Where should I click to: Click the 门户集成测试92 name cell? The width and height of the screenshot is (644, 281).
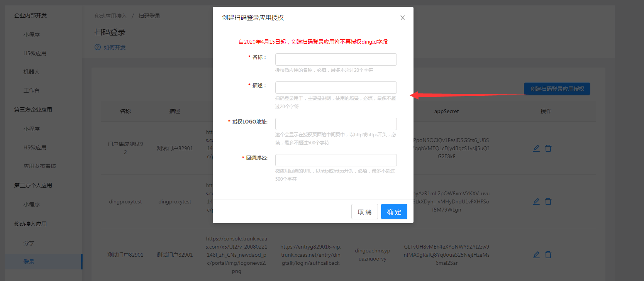(x=125, y=148)
